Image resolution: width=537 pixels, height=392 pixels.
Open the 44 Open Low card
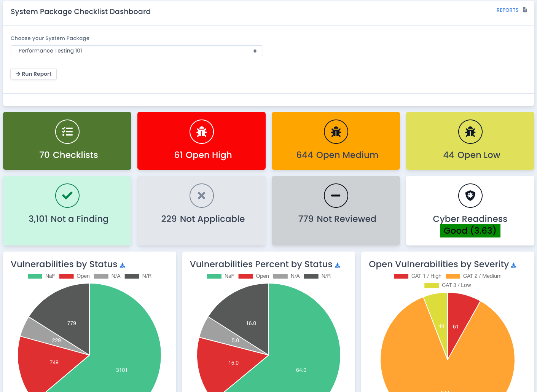coord(470,141)
